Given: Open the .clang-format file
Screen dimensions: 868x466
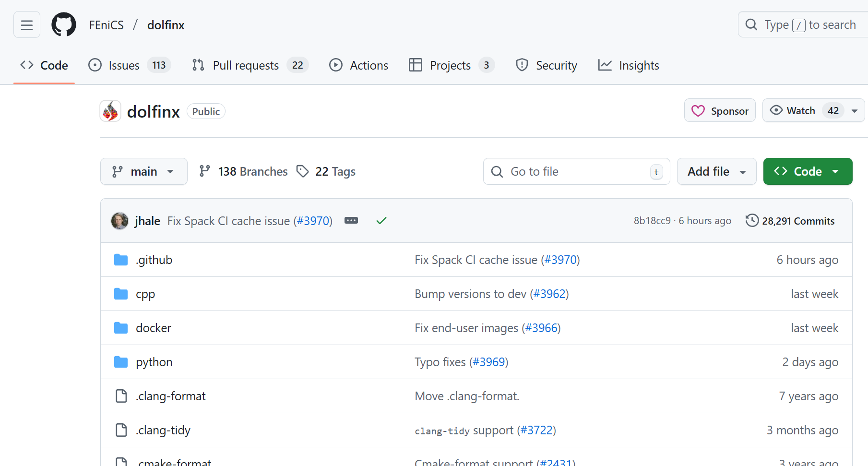Looking at the screenshot, I should (171, 396).
